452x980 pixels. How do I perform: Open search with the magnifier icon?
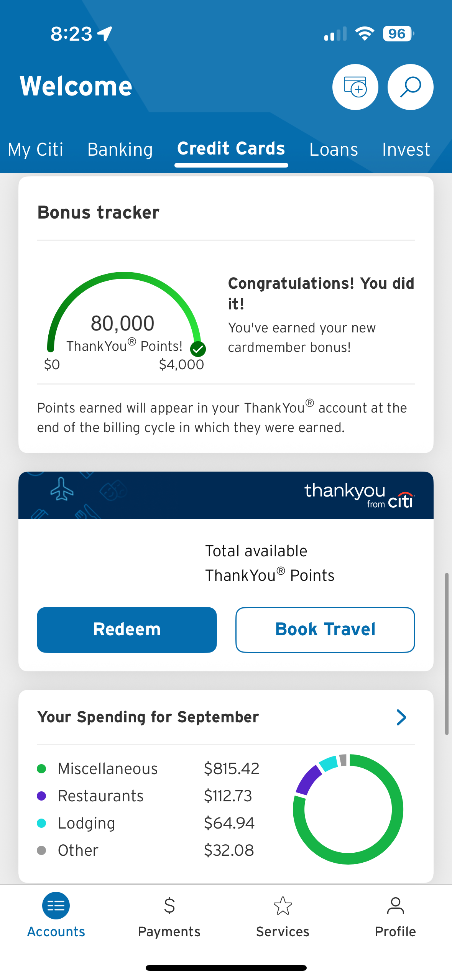click(410, 87)
